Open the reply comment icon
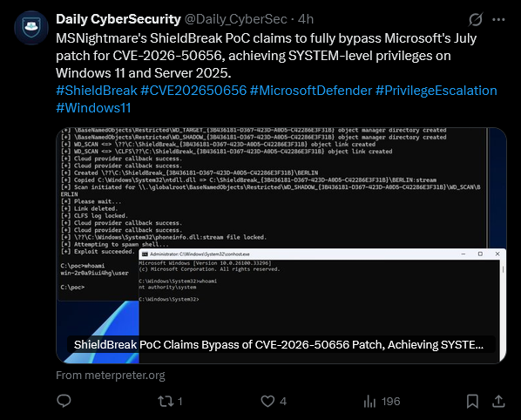The height and width of the screenshot is (420, 521). point(64,401)
